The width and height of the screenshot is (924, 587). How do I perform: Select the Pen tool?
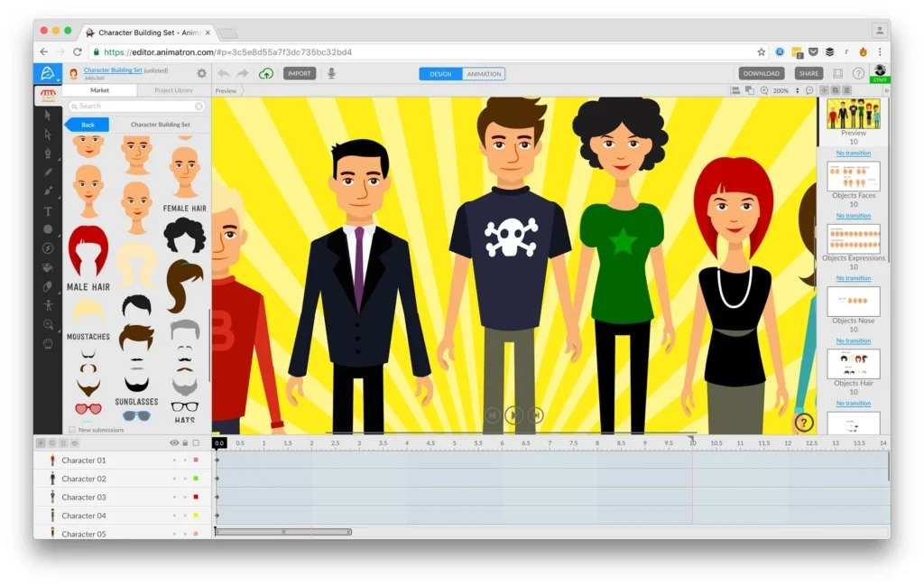[x=49, y=152]
